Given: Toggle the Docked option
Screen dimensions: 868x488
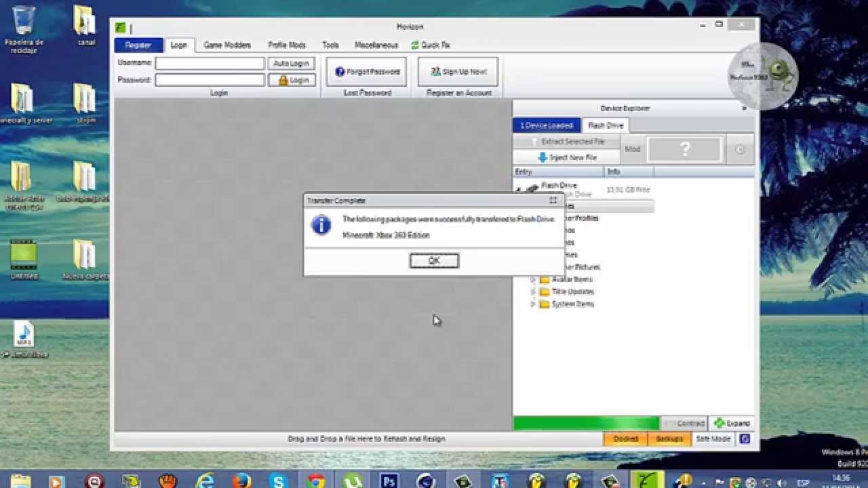Looking at the screenshot, I should point(625,439).
